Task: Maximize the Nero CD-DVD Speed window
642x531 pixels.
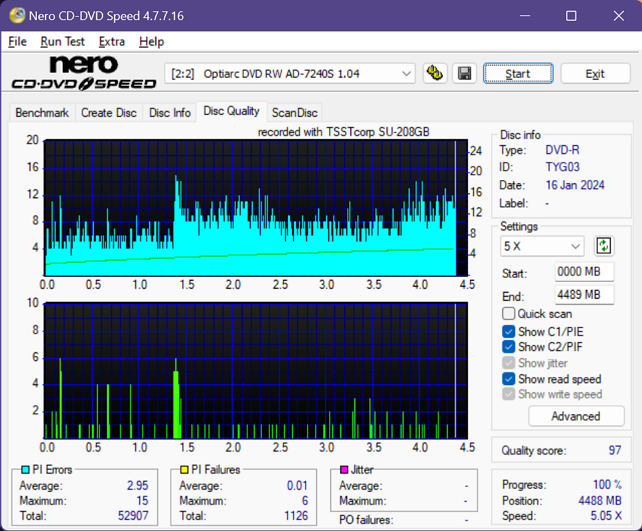Action: (x=571, y=16)
